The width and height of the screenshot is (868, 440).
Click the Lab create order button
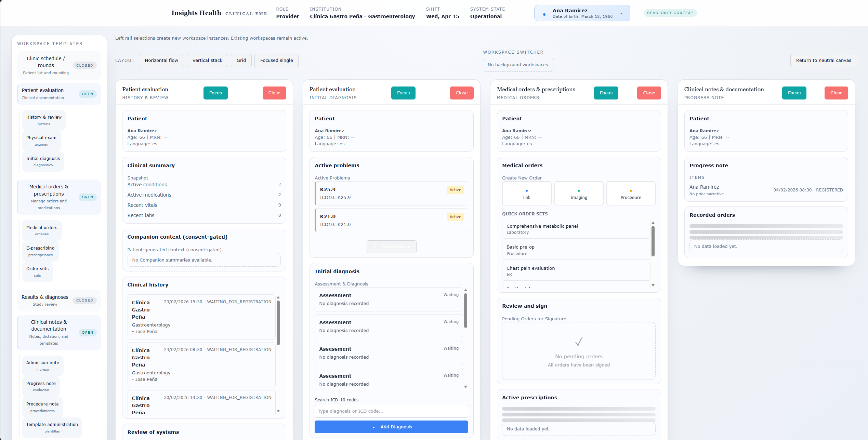527,194
